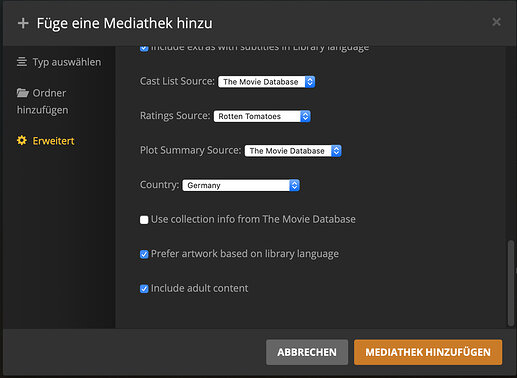Uncheck Prefer artwork based on library language
The width and height of the screenshot is (517, 378).
pyautogui.click(x=144, y=254)
